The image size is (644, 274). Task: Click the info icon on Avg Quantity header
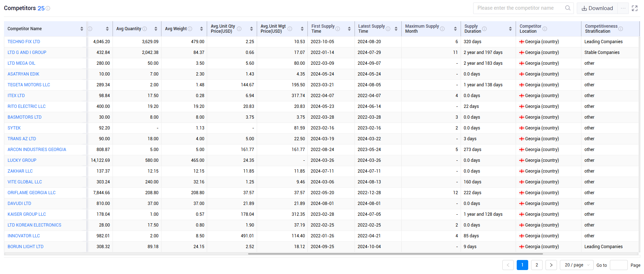tap(145, 29)
